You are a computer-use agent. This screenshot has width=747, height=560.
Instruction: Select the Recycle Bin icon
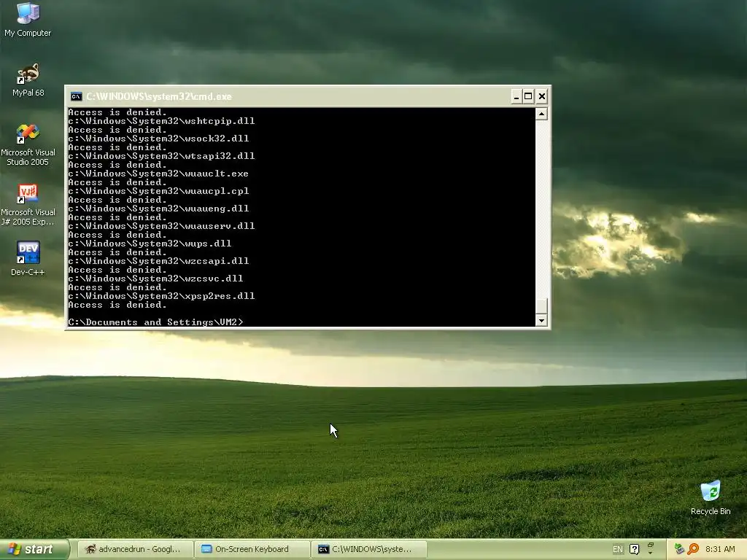point(711,497)
